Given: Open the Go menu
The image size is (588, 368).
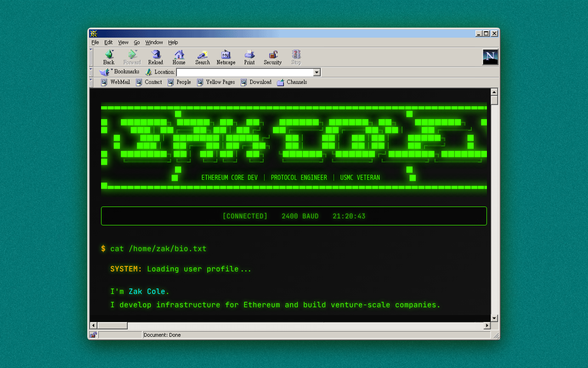Looking at the screenshot, I should (137, 42).
